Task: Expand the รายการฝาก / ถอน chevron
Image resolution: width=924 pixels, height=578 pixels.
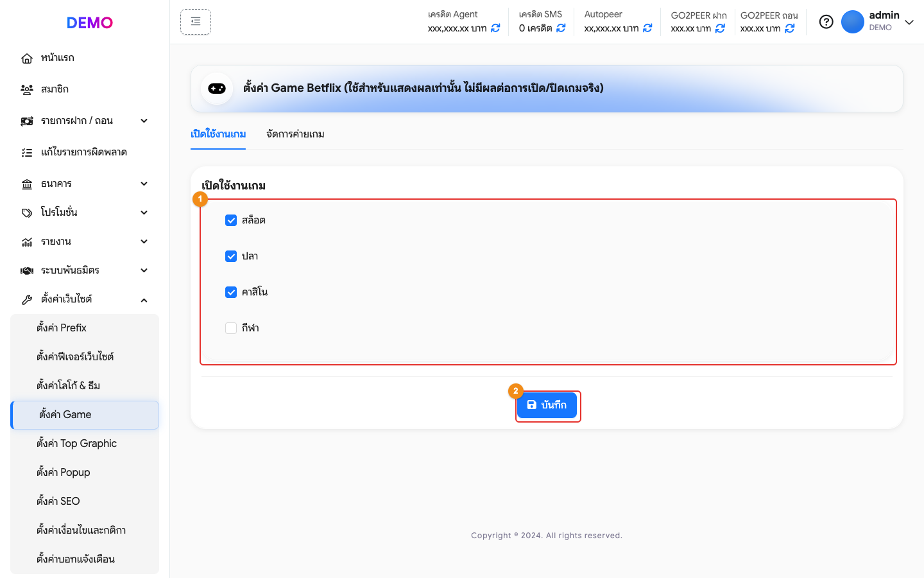Action: (144, 121)
